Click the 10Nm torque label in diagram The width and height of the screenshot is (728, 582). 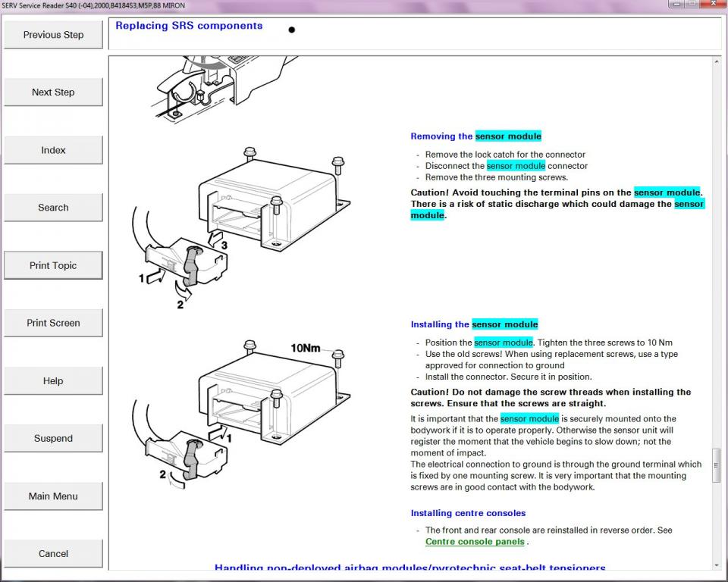306,348
